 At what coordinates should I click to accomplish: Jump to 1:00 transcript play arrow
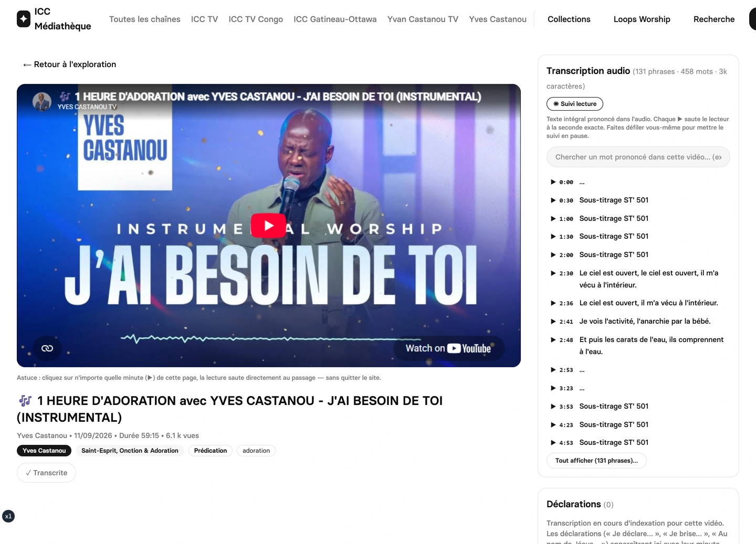553,219
